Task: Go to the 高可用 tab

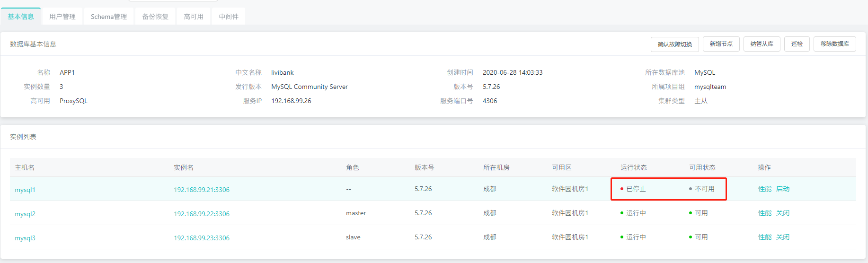Action: (x=194, y=17)
